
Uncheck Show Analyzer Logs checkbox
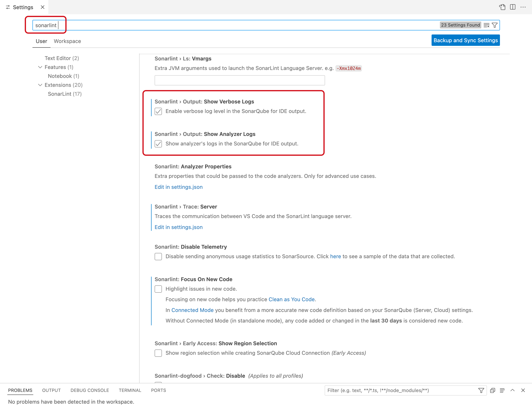coord(158,144)
